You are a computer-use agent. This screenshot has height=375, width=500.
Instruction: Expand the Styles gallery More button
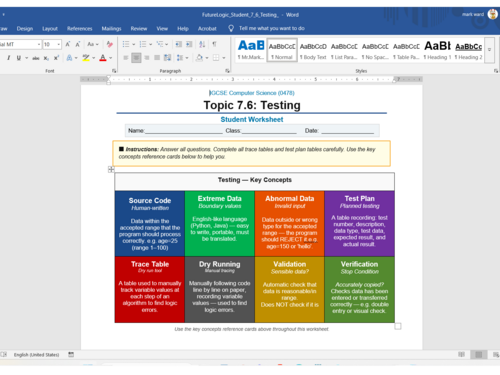[x=489, y=50]
